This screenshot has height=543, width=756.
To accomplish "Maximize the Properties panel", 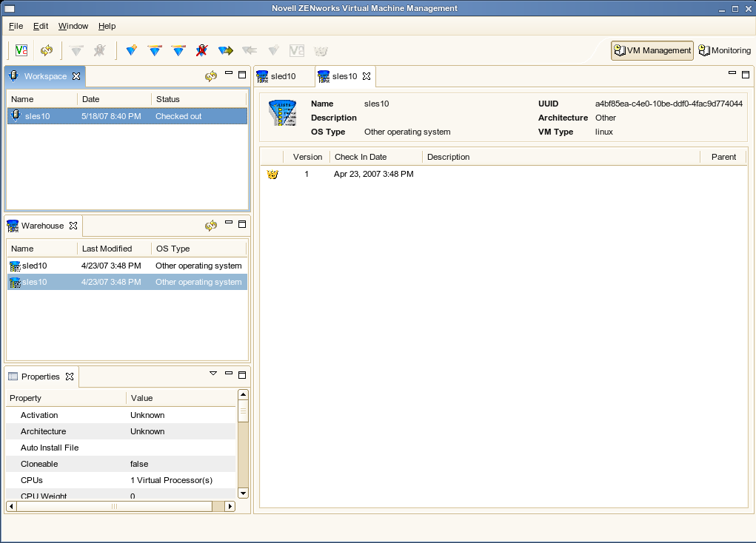I will pyautogui.click(x=241, y=375).
